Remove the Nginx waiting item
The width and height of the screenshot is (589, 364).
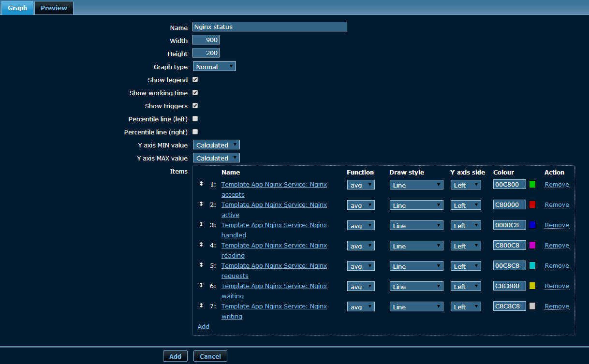(557, 286)
